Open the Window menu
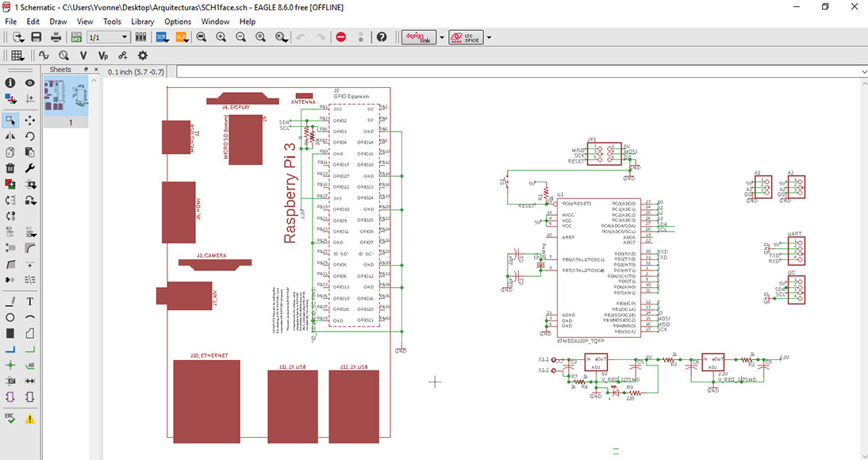 pyautogui.click(x=215, y=21)
